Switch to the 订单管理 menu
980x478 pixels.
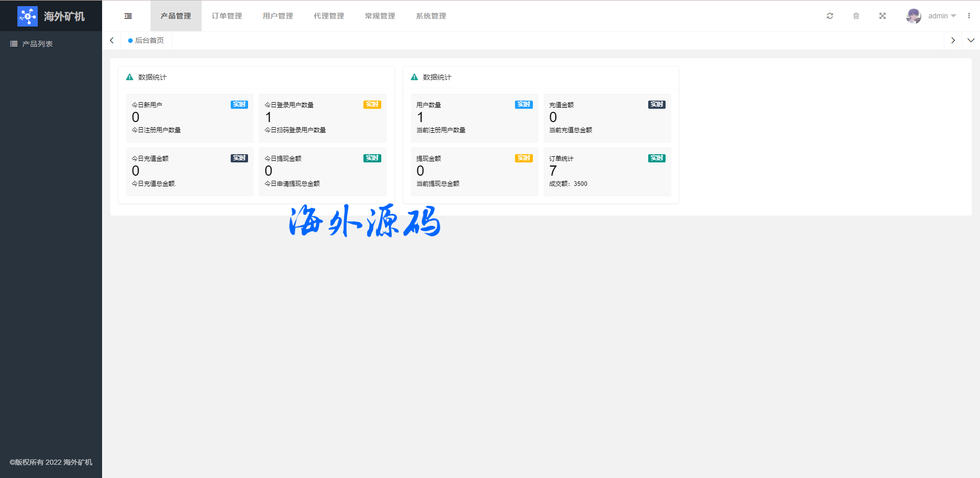(227, 16)
